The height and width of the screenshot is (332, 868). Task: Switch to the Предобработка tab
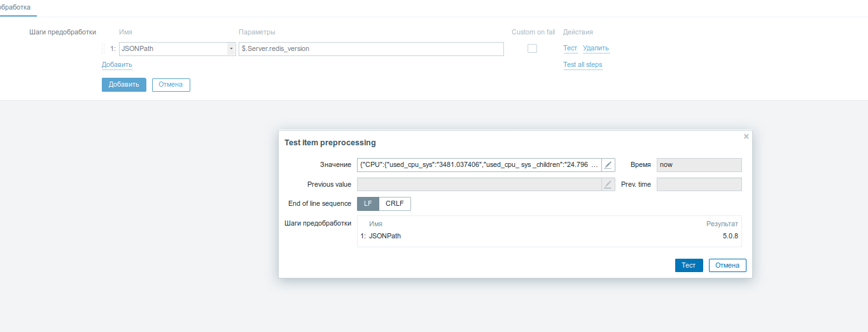(15, 7)
